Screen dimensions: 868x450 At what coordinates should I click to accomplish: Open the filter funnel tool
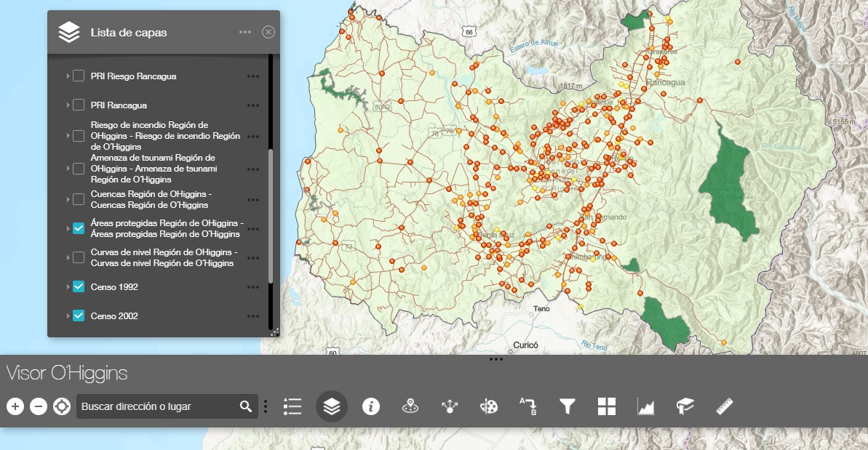click(567, 406)
